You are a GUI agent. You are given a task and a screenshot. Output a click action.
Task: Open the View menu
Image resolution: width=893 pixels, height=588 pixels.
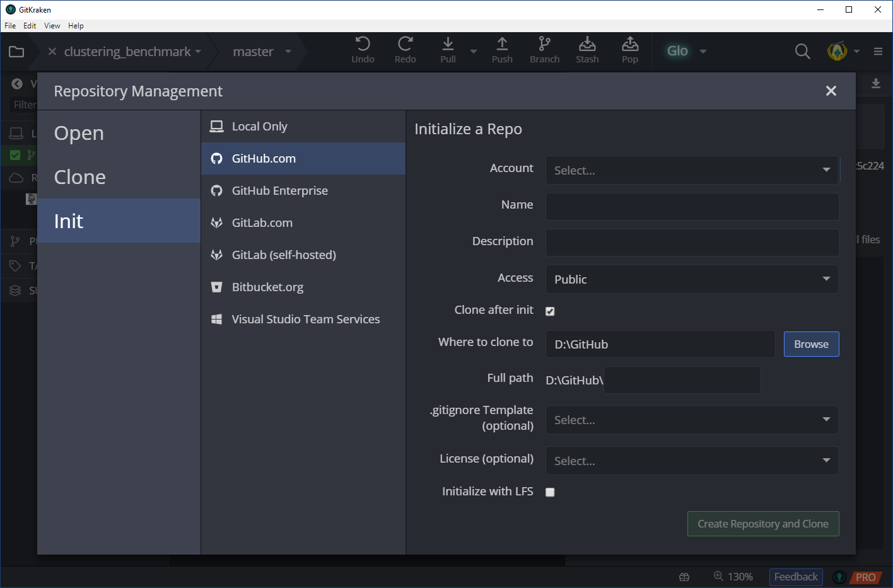[x=52, y=26]
